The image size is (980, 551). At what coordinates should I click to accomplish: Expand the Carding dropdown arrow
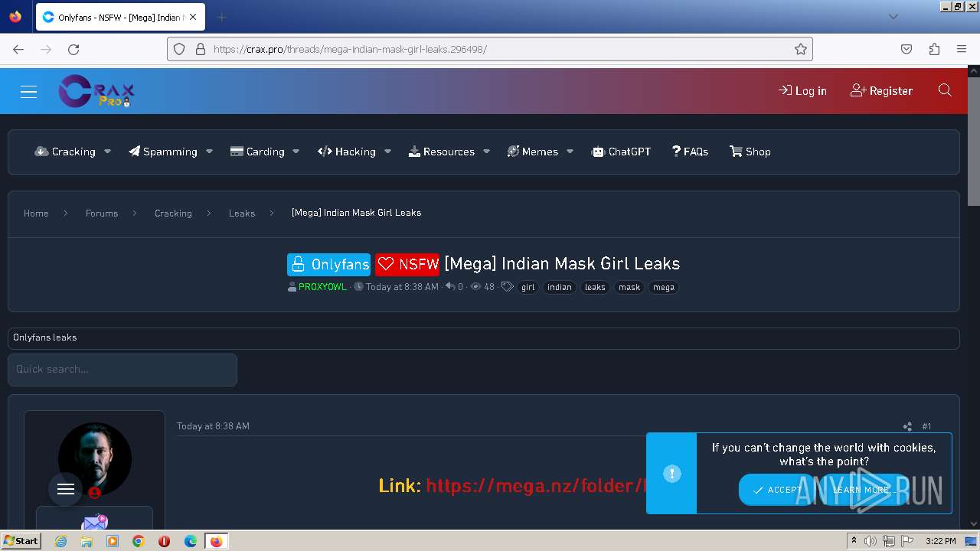pos(296,152)
